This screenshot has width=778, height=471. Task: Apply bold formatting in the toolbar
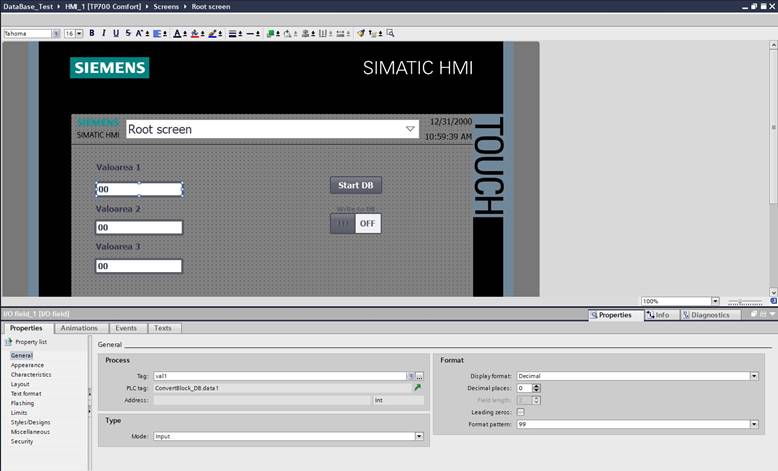click(91, 33)
